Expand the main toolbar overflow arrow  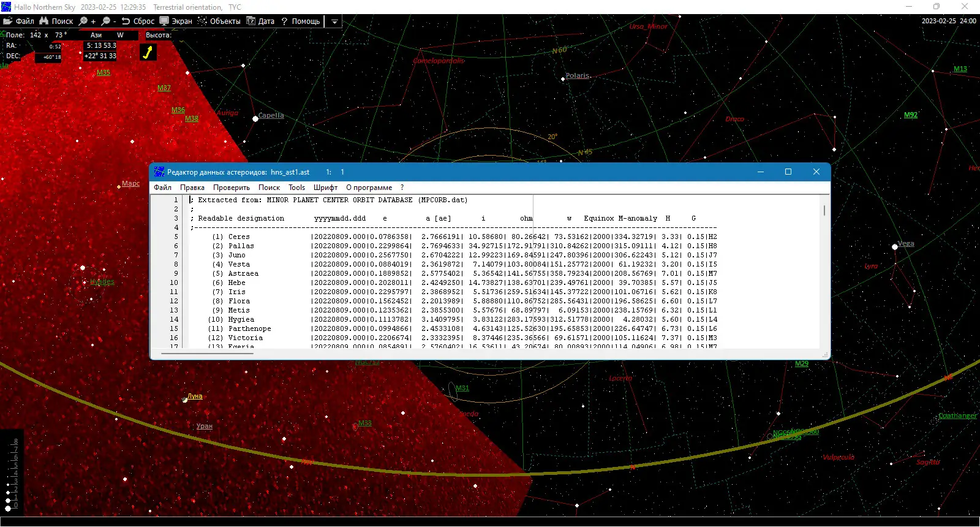coord(334,21)
